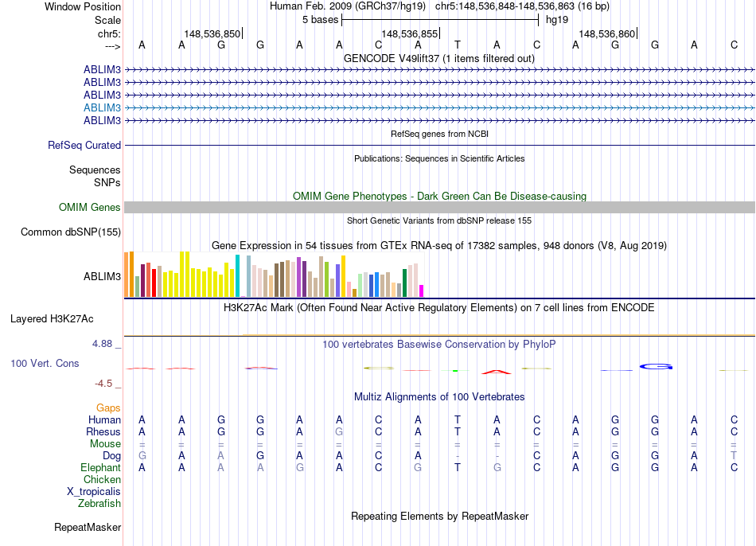Image resolution: width=756 pixels, height=546 pixels.
Task: Click the gray OMIM Genes item bar
Action: point(439,208)
